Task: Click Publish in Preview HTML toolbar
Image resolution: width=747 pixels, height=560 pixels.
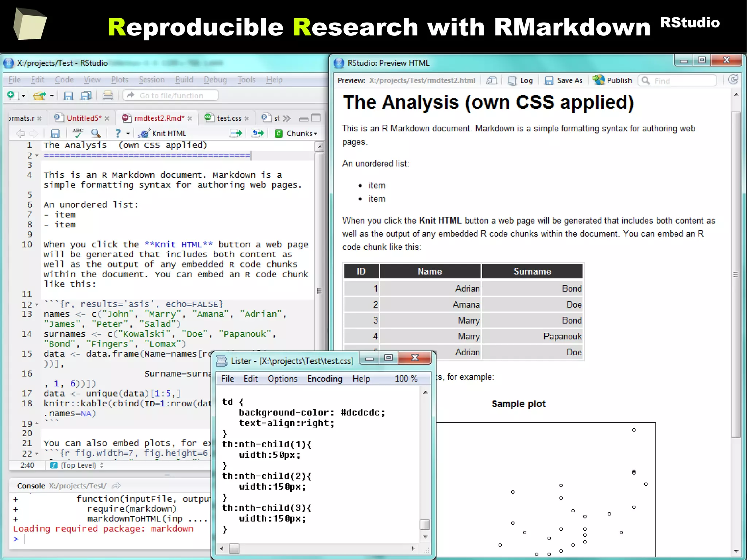Action: (612, 80)
